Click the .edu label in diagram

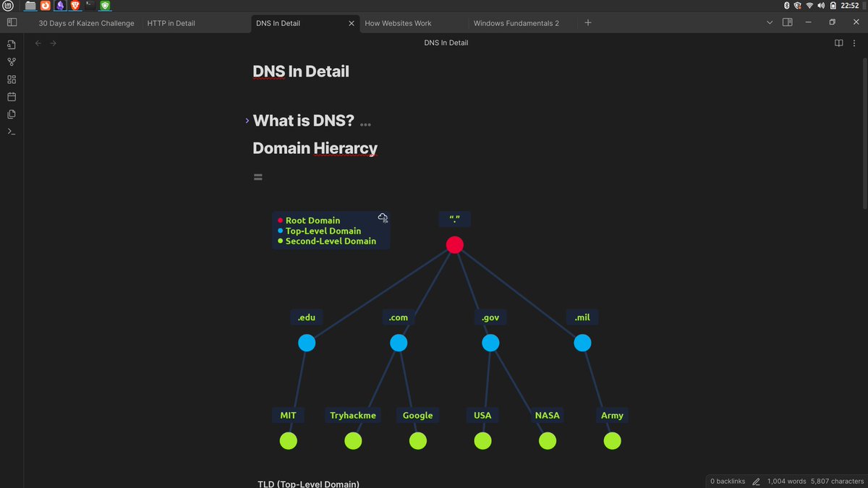click(306, 317)
